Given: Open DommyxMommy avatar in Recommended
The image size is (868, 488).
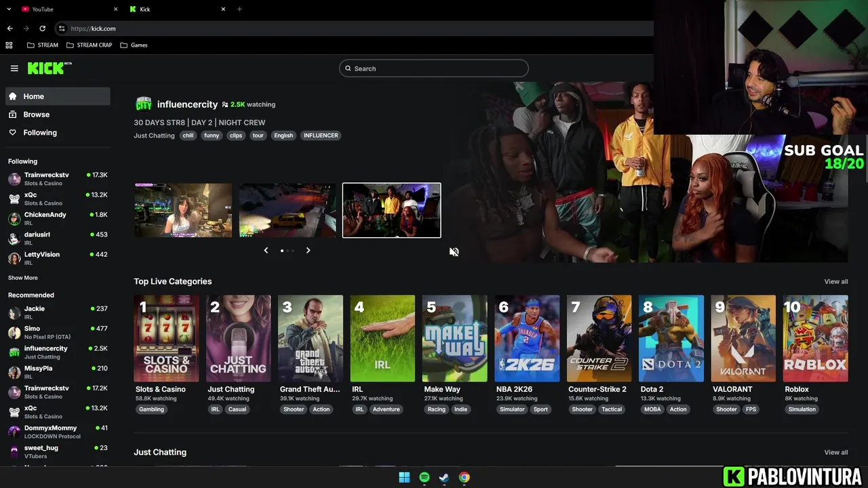Looking at the screenshot, I should 14,432.
